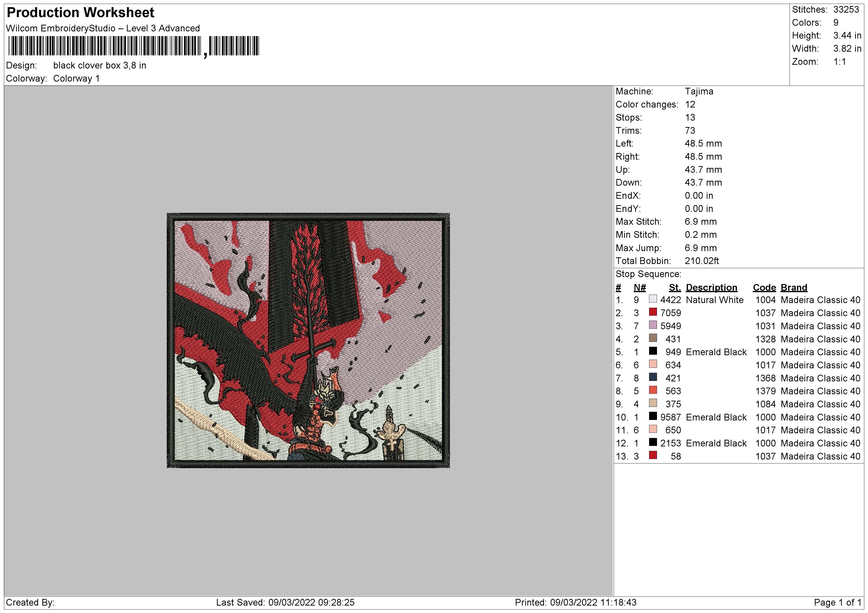The image size is (868, 613).
Task: Click 'Wilcom EmbroideryStudio – Level 3 Advanced' text
Action: [x=103, y=28]
